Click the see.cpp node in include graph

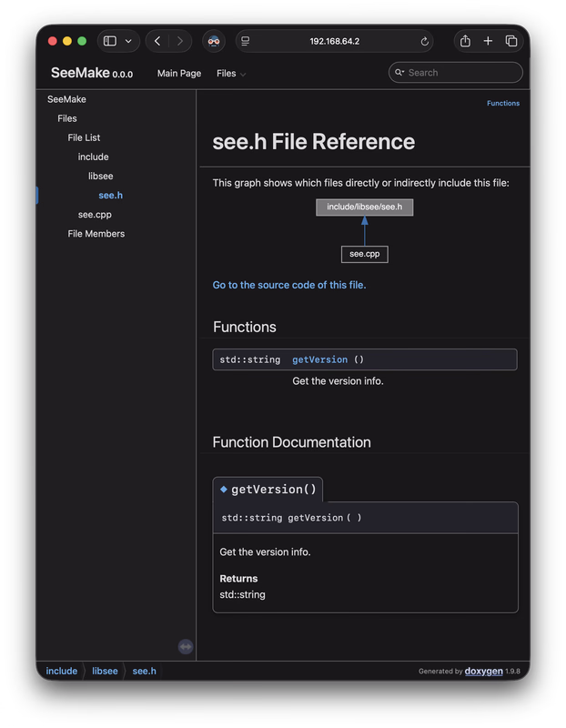[x=364, y=254]
